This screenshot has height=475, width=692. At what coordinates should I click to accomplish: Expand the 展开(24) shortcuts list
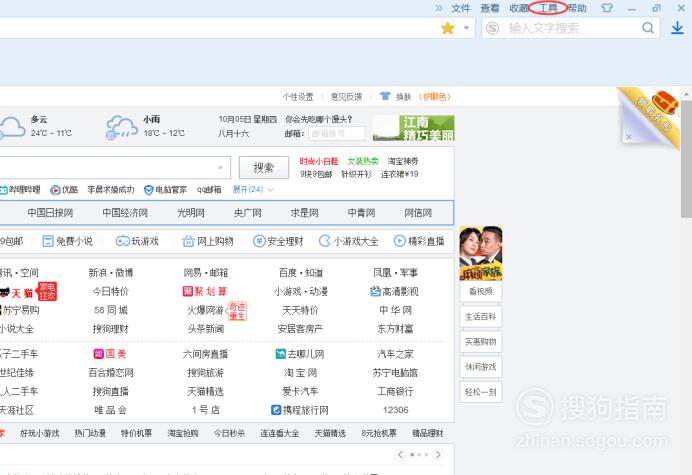(x=253, y=189)
